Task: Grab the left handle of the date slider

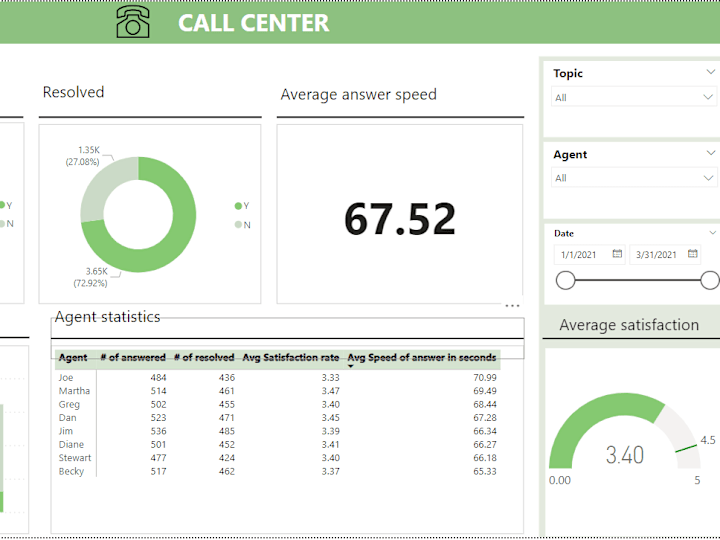Action: [565, 280]
